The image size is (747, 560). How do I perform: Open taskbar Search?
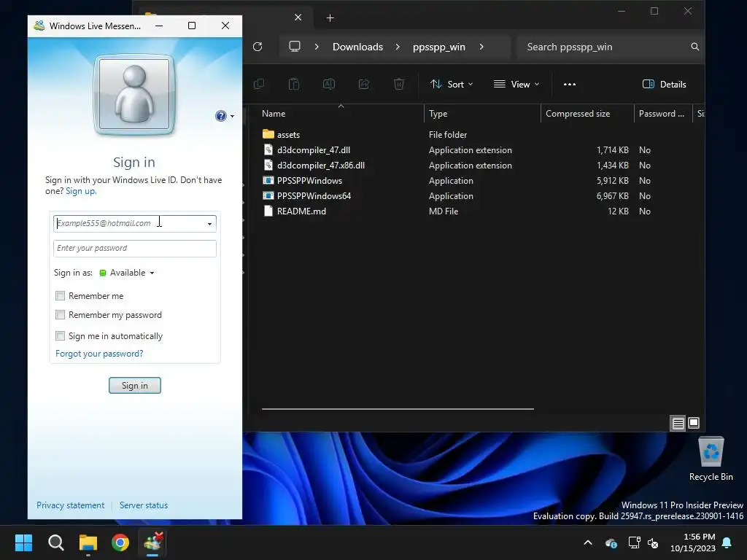[55, 542]
